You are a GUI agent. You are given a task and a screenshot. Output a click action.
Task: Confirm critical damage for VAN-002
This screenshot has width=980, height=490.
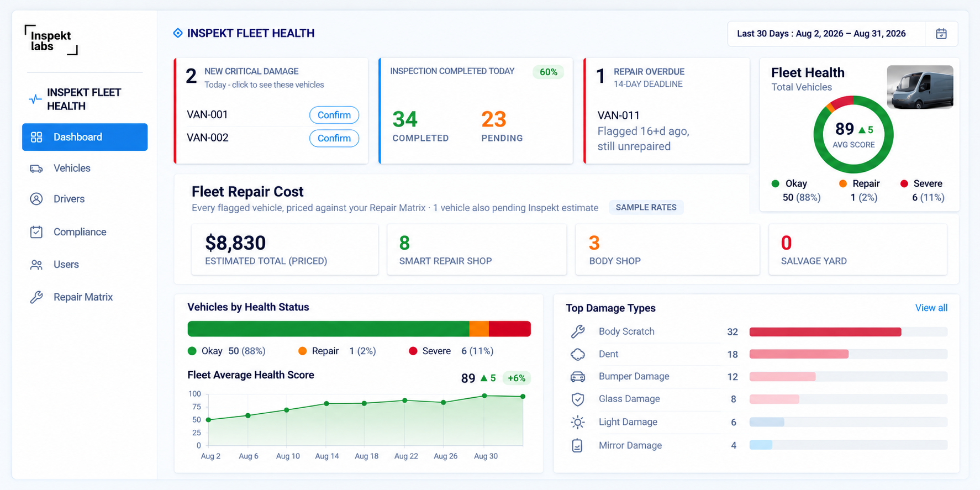[334, 138]
